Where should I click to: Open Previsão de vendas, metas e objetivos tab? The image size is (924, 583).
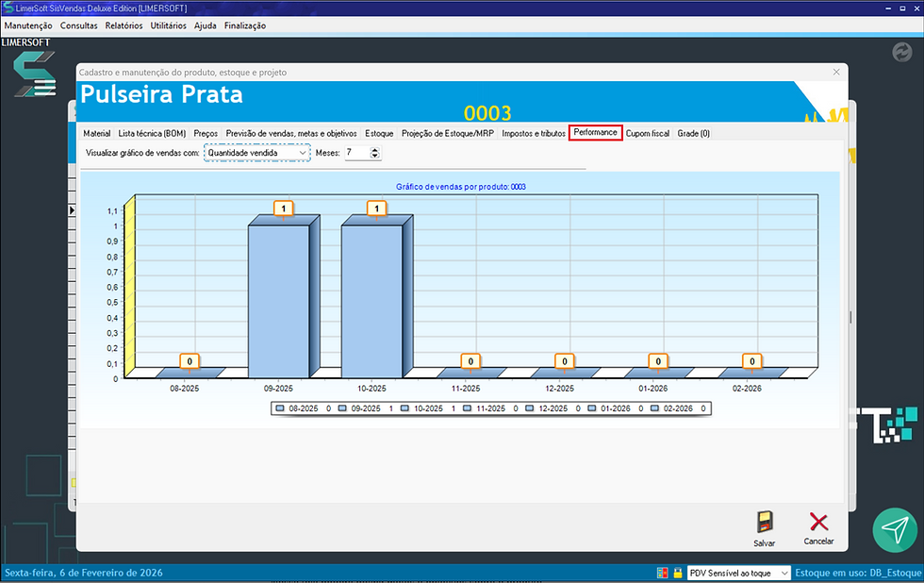pyautogui.click(x=291, y=133)
